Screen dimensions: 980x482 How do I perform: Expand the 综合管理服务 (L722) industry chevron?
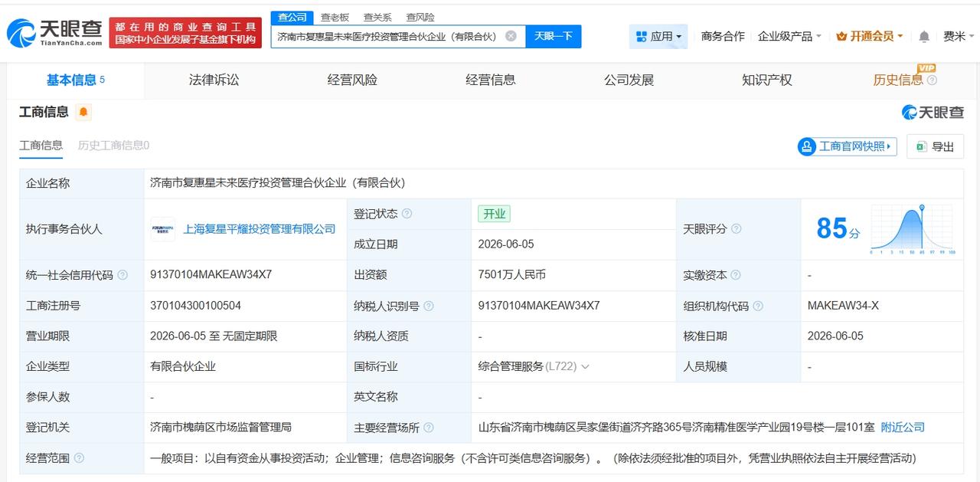[x=586, y=367]
